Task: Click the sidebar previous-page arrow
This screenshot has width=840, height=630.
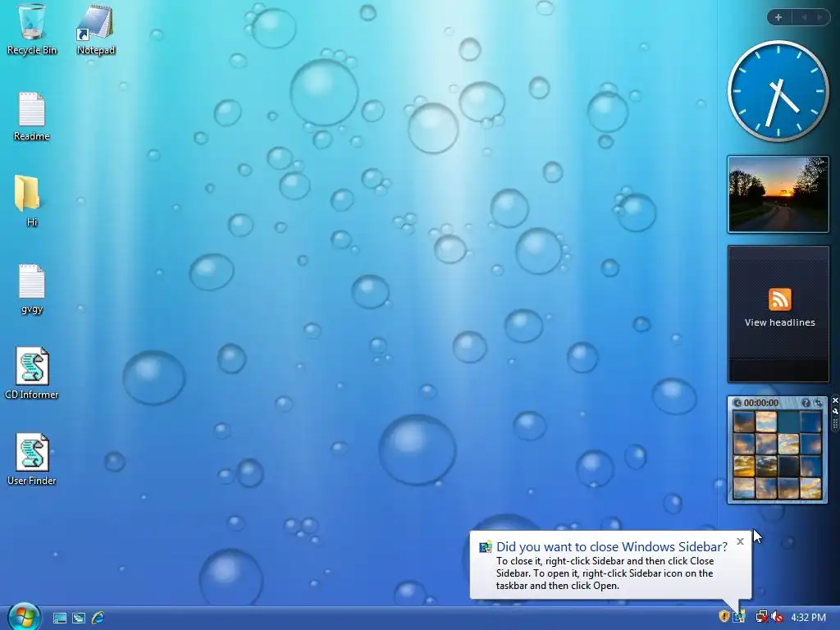Action: 804,17
